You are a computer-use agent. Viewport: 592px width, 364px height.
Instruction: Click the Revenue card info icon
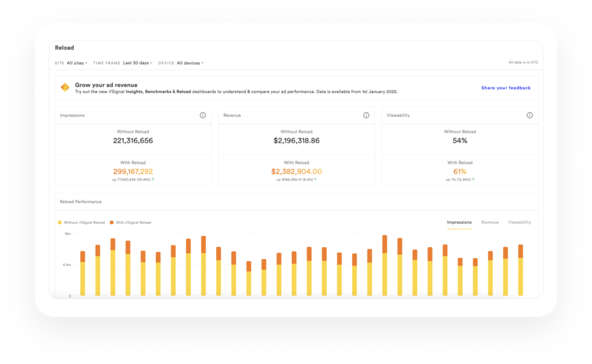click(x=366, y=116)
